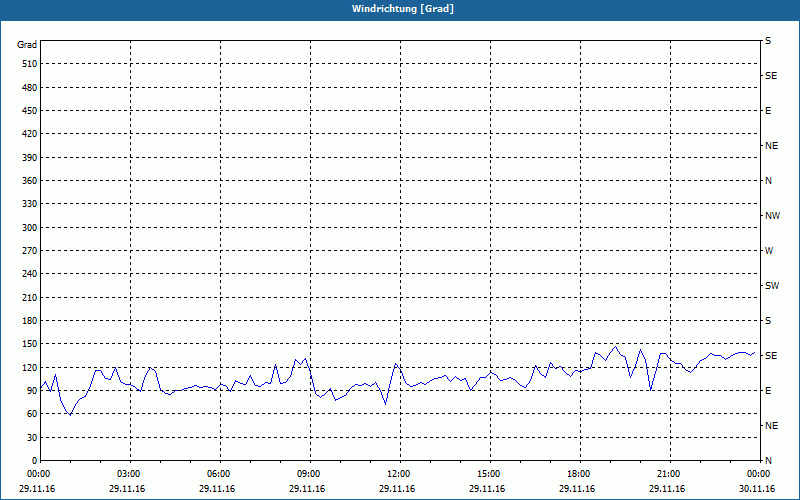Click the 300 degree axis label
The width and height of the screenshot is (800, 500).
[30, 228]
